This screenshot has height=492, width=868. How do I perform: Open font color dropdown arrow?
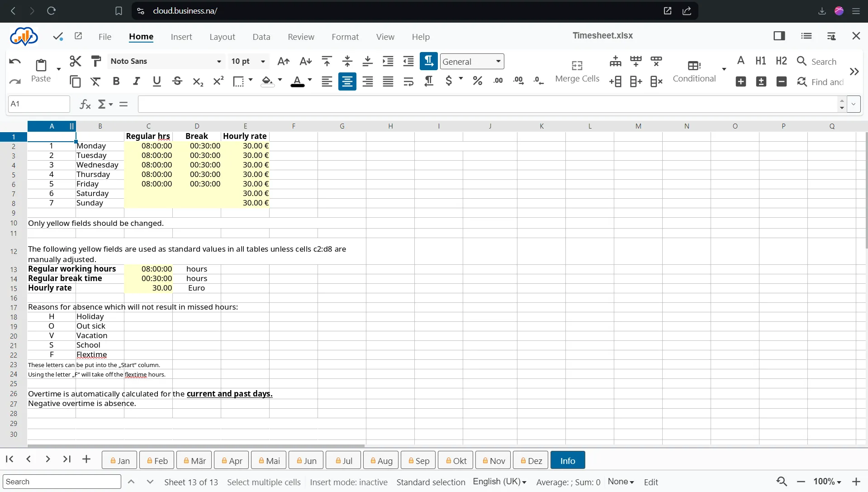click(x=310, y=80)
